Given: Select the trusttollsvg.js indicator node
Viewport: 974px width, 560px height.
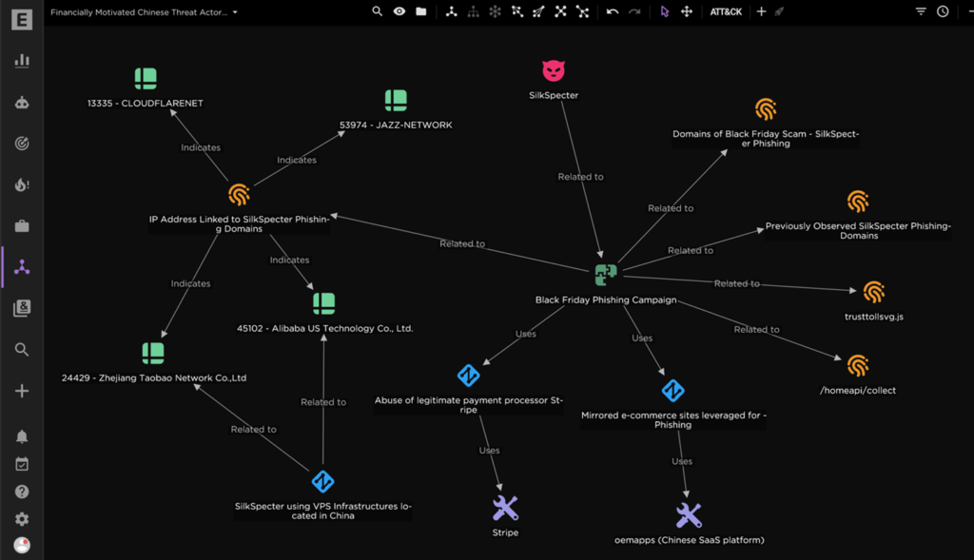Looking at the screenshot, I should click(x=873, y=293).
